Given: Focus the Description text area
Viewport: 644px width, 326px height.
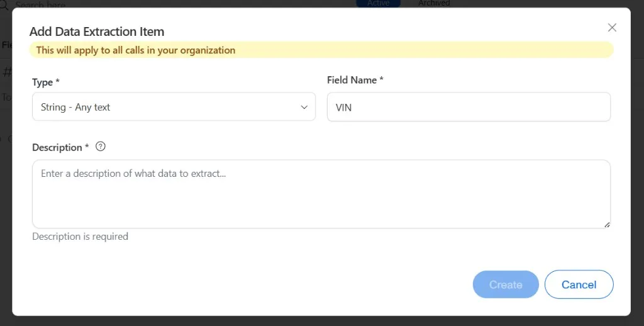Looking at the screenshot, I should pyautogui.click(x=321, y=194).
